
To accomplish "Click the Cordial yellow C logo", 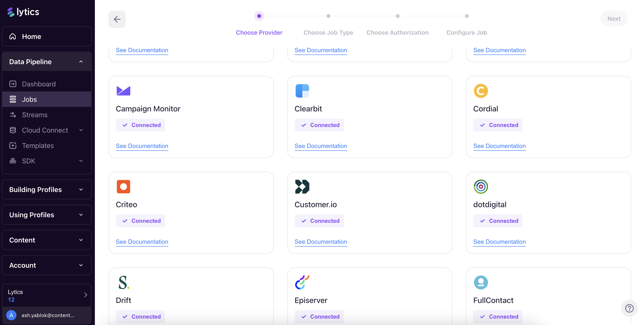I will pos(481,91).
